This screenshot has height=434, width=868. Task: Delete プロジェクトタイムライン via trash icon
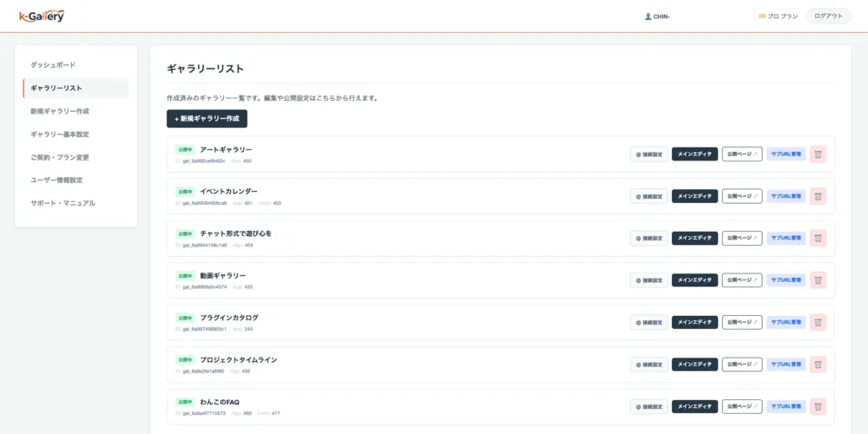pyautogui.click(x=818, y=365)
